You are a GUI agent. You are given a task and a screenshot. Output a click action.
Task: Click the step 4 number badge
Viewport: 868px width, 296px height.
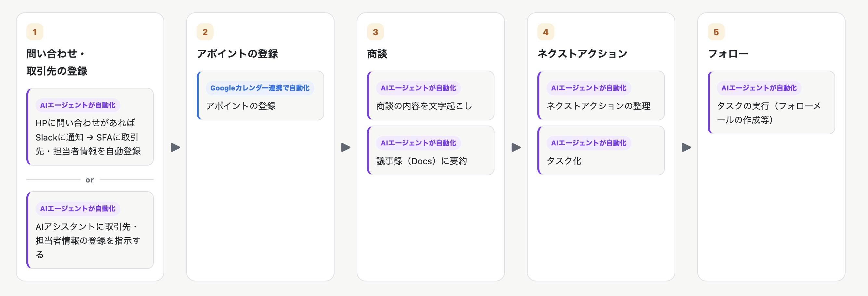tap(546, 32)
